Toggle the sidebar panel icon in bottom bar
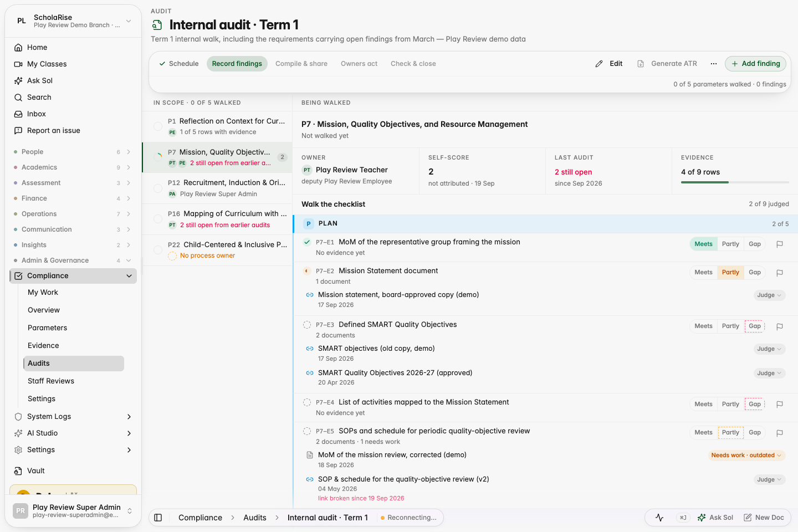This screenshot has width=798, height=532. pyautogui.click(x=158, y=518)
